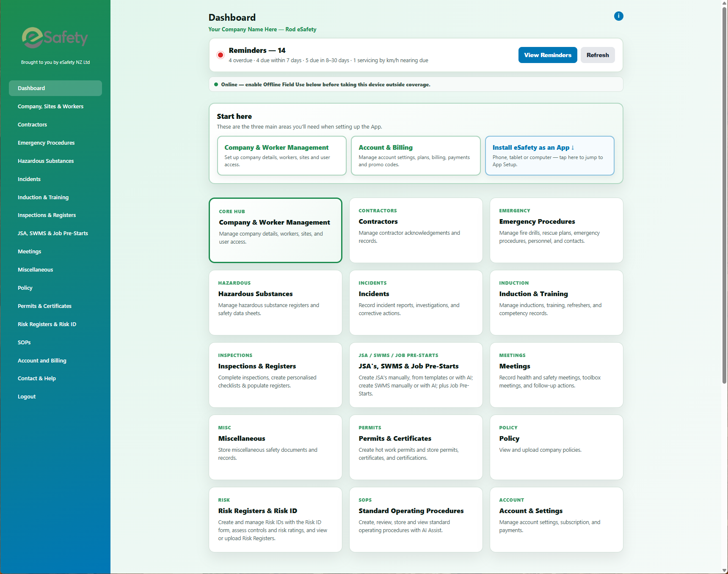The height and width of the screenshot is (574, 728).
Task: Open the Inspections & Registers tile
Action: click(276, 375)
